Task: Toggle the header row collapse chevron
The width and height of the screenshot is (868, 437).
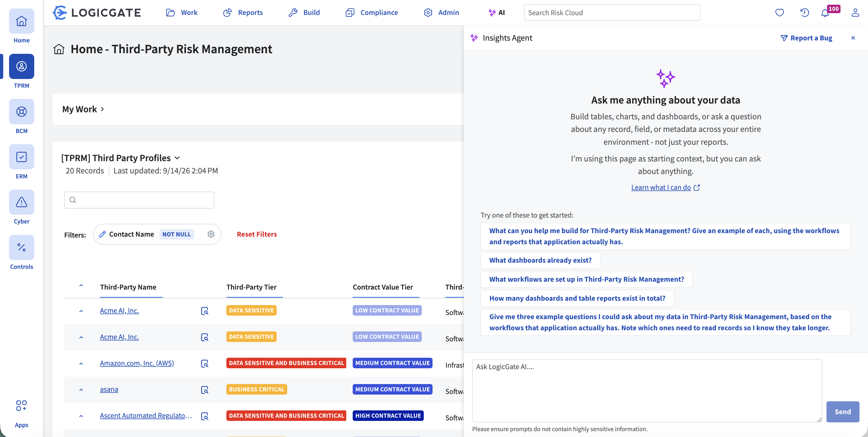Action: pyautogui.click(x=81, y=286)
